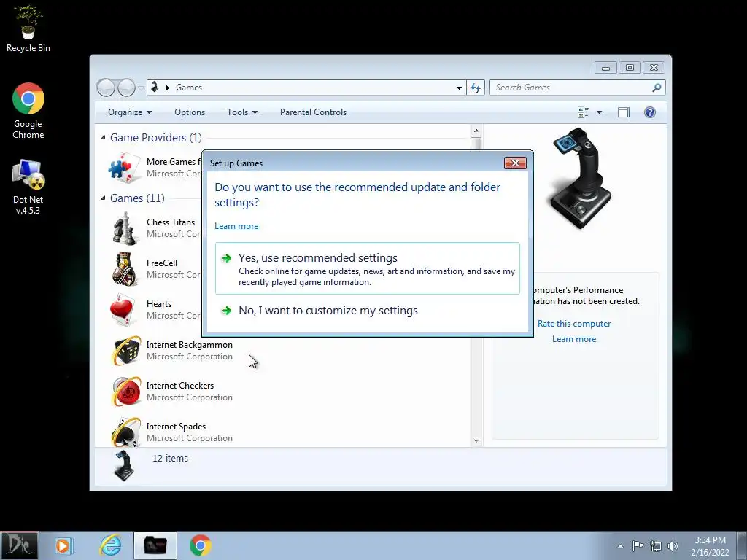Open the volume speaker tray icon
Screen dimensions: 747x560
(x=673, y=546)
